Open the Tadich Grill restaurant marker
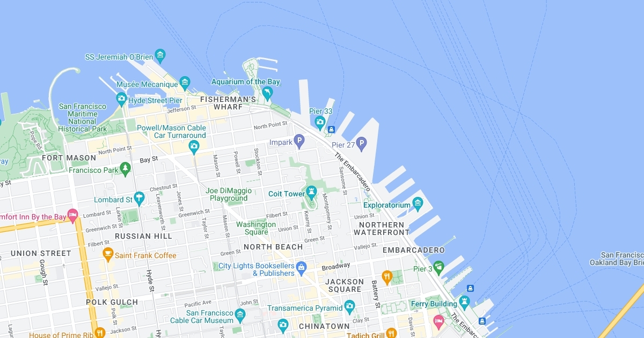 click(x=391, y=334)
